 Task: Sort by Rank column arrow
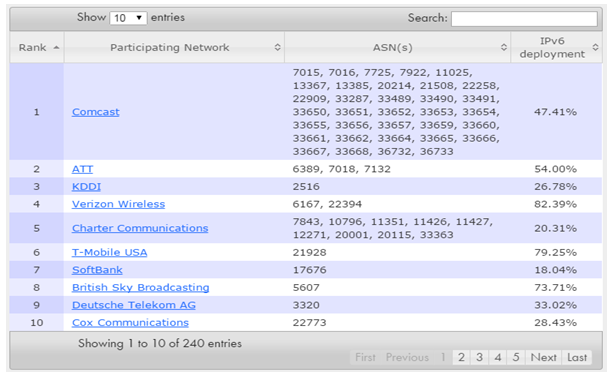coord(57,48)
